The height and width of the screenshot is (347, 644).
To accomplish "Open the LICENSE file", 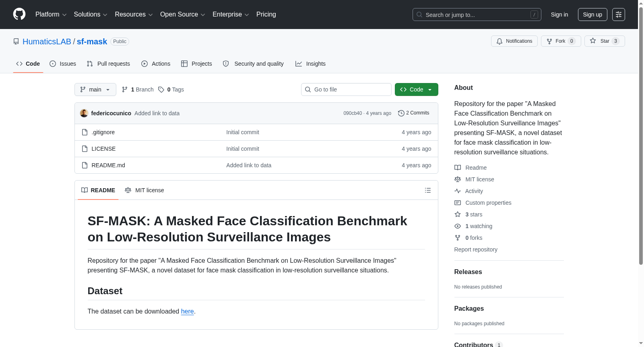I will tap(103, 149).
